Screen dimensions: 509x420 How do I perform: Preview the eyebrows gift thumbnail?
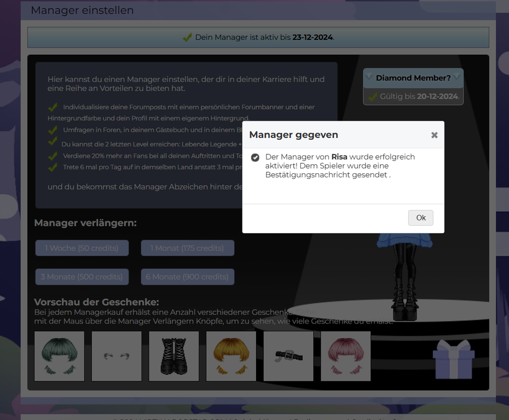pyautogui.click(x=116, y=356)
